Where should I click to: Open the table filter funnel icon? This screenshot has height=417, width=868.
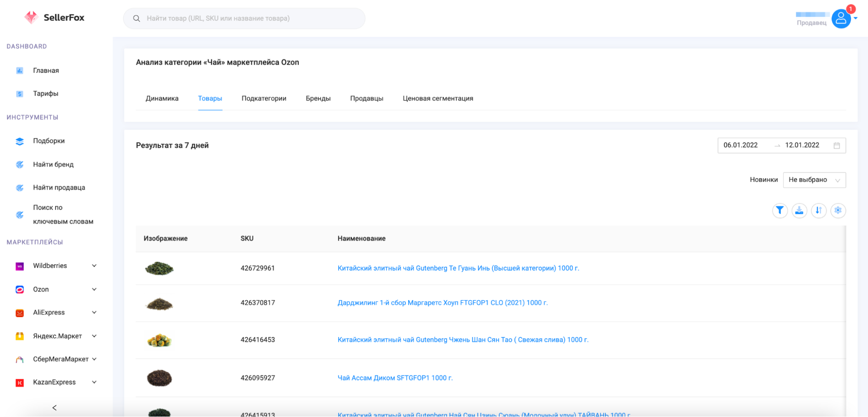point(780,211)
